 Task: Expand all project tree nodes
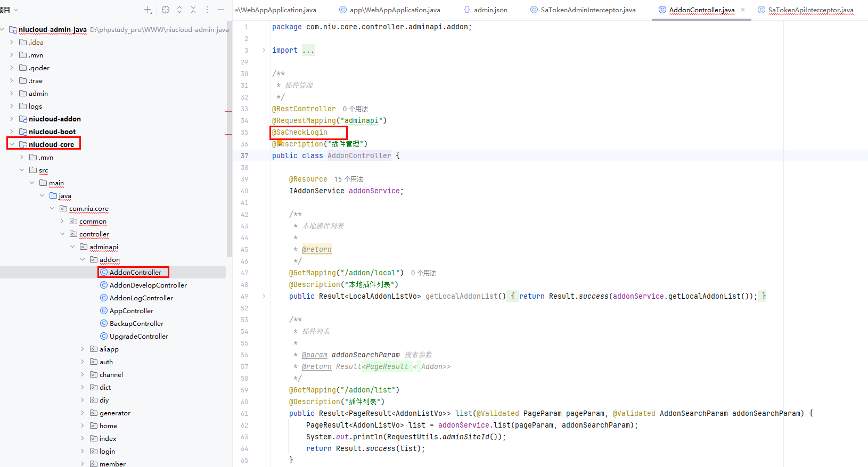point(179,10)
